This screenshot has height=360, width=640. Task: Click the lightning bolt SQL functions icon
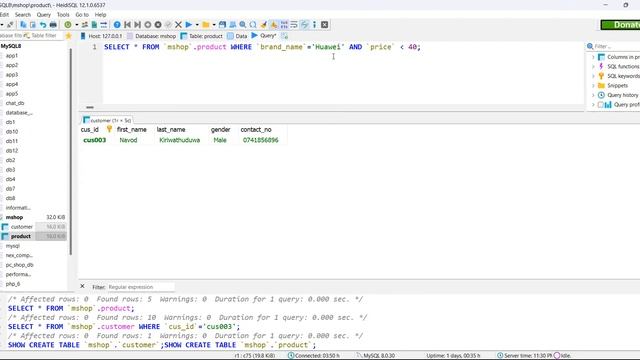point(601,67)
